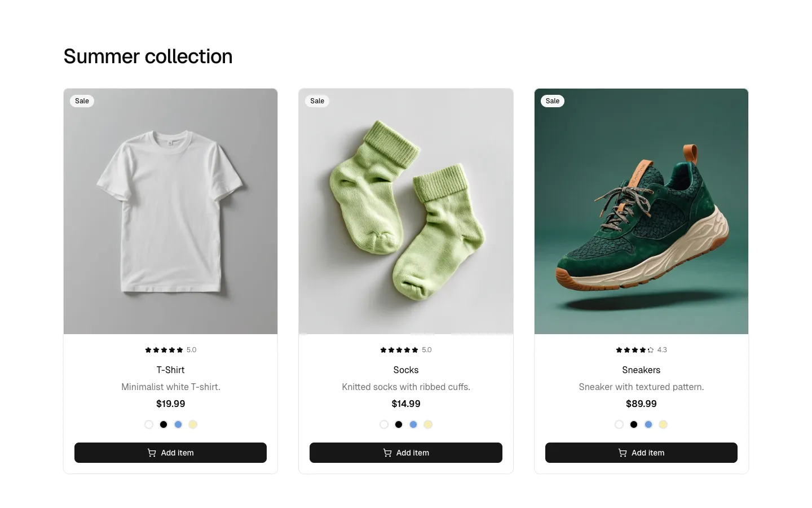Image resolution: width=812 pixels, height=508 pixels.
Task: Select the yellow color swatch for the Sneakers
Action: (x=663, y=424)
